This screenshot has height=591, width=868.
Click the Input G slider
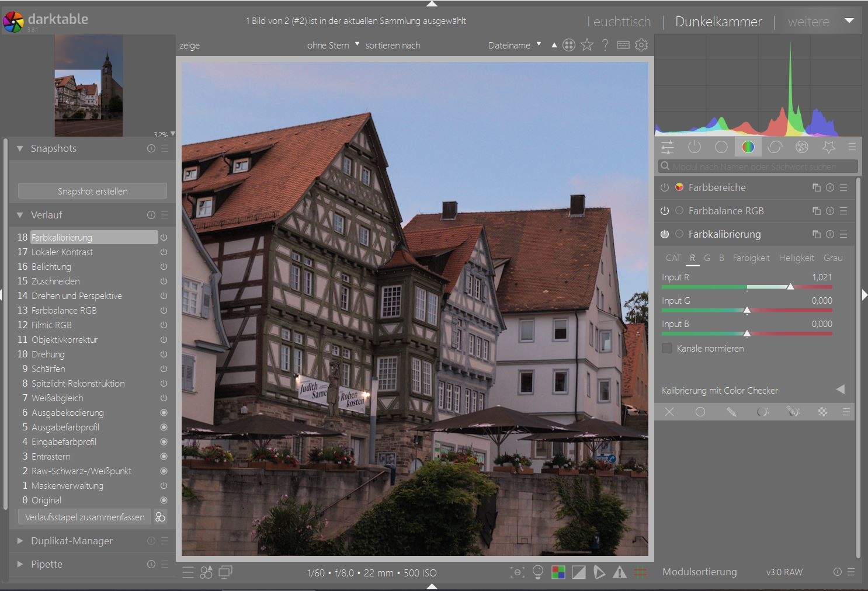coord(747,310)
